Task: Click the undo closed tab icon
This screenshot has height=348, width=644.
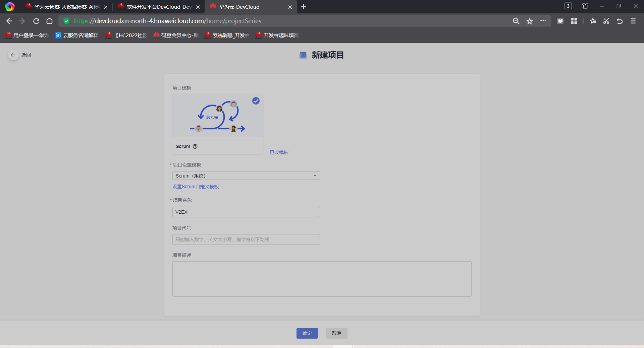Action: (x=620, y=21)
